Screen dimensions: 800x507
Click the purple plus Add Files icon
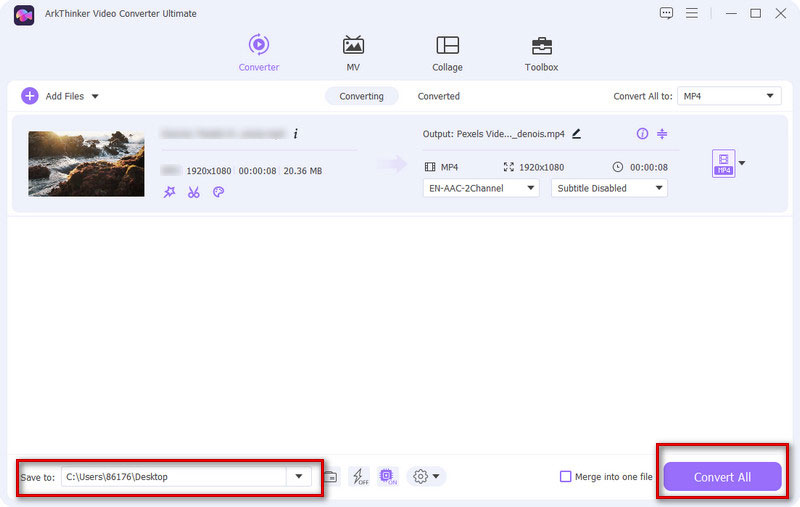click(x=30, y=95)
